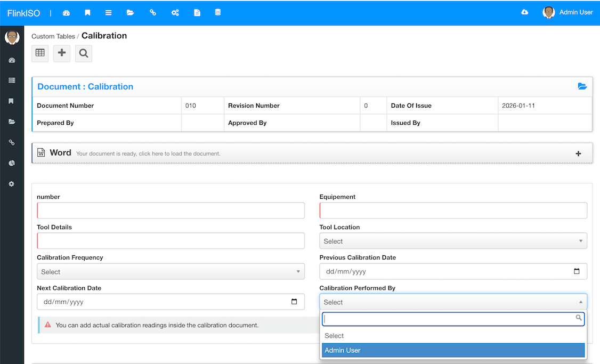Choose the blank Select option in list
Viewport: 600px width, 364px height.
pyautogui.click(x=453, y=336)
